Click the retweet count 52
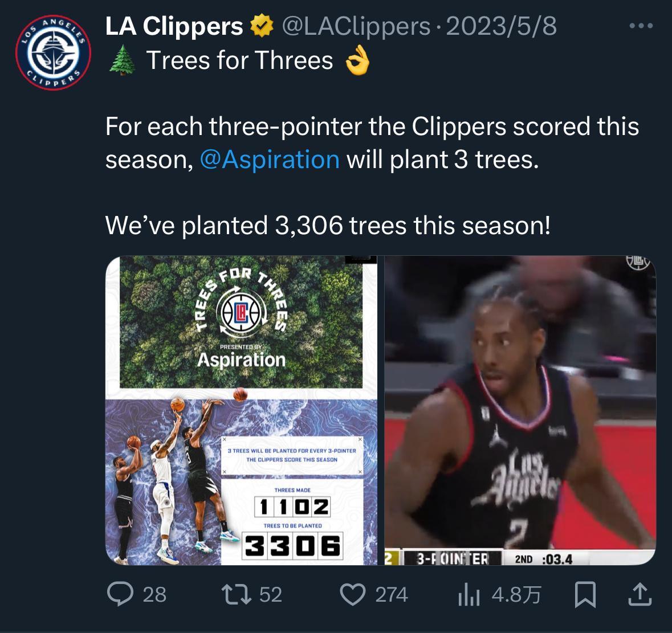Screen dimensions: 672x633 tap(270, 595)
